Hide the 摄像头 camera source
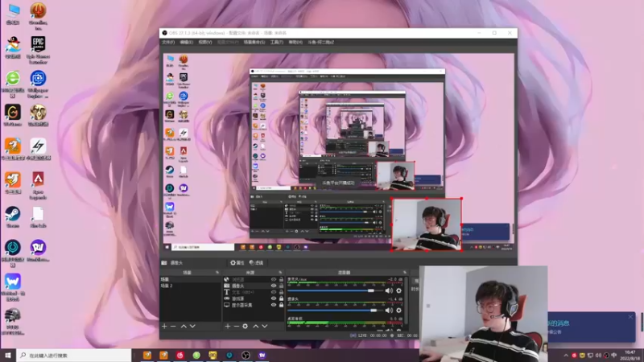Screen dimensions: 644x362 [274, 286]
